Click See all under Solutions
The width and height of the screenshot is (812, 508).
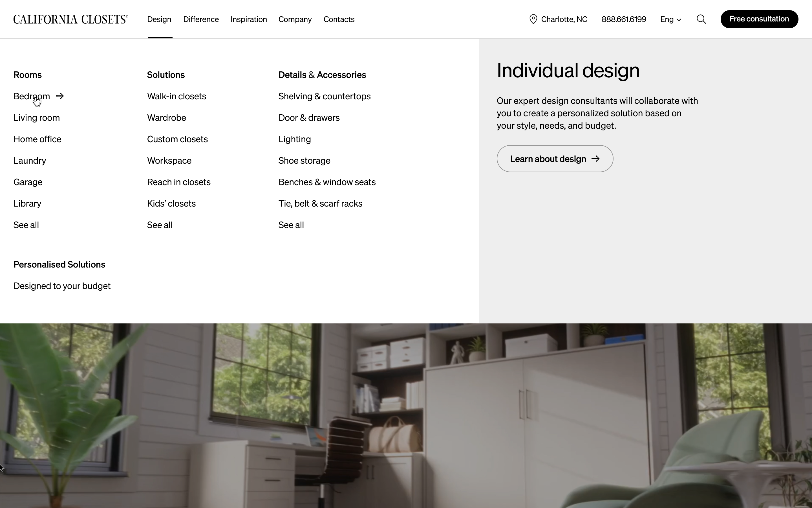click(160, 225)
